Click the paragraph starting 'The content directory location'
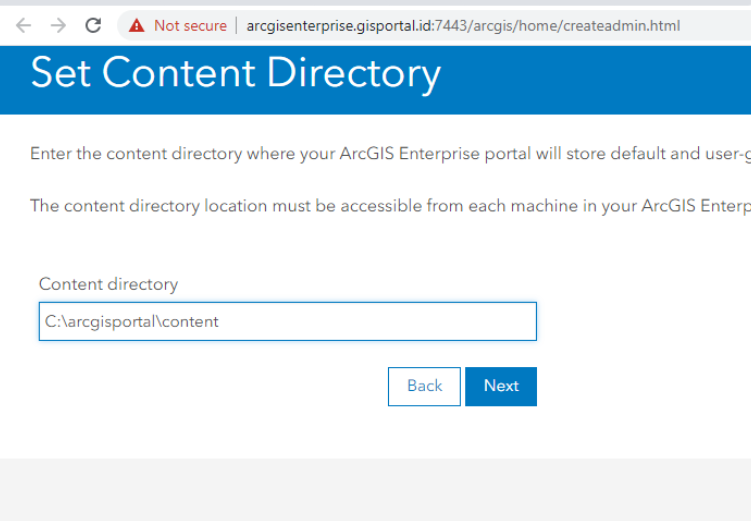751x521 pixels. 390,206
